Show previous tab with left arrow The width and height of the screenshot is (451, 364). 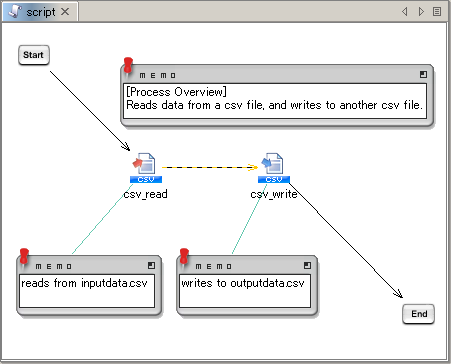point(405,12)
